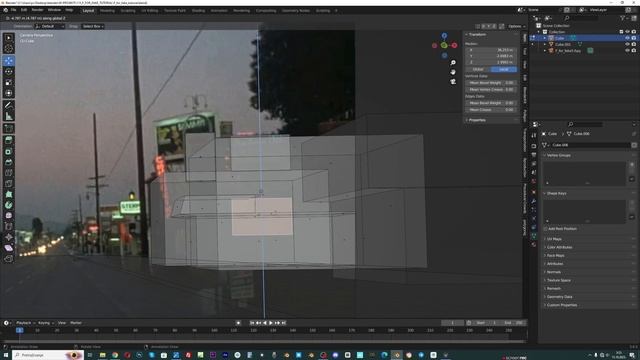
Task: Select the Add Cube tool
Action: [9, 129]
